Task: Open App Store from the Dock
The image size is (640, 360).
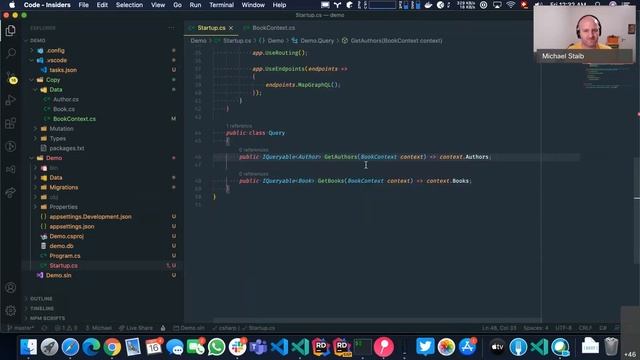Action: click(467, 347)
